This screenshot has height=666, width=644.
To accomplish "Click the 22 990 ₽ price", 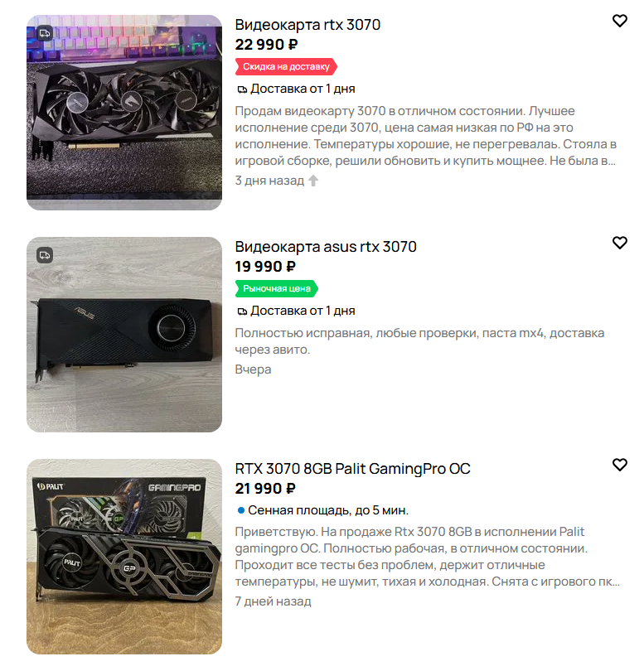I will [x=266, y=45].
